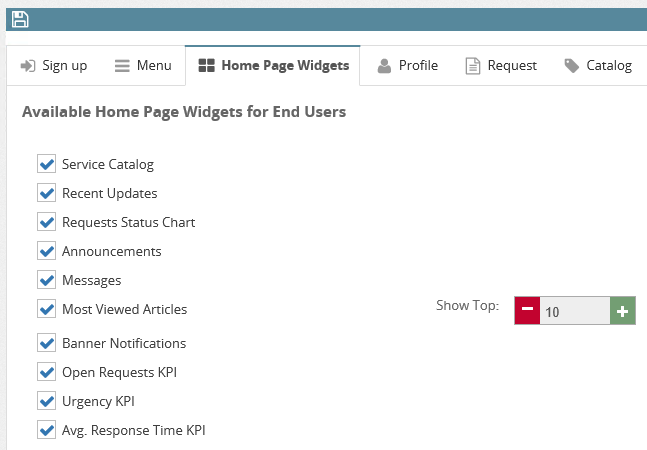
Task: Click the minus button for Show Top
Action: click(527, 311)
